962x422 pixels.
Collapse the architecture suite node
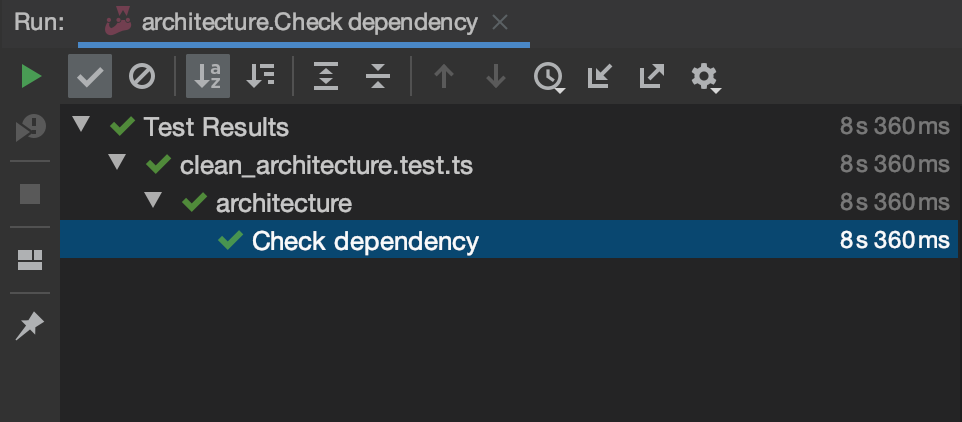click(153, 200)
